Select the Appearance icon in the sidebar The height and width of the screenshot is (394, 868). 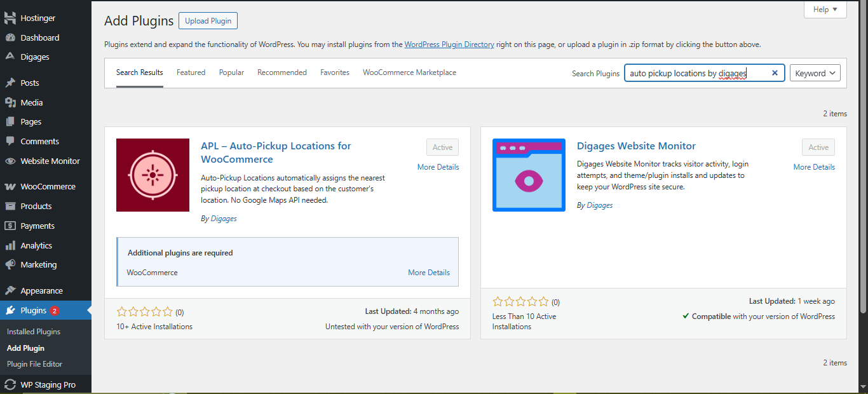pyautogui.click(x=10, y=290)
